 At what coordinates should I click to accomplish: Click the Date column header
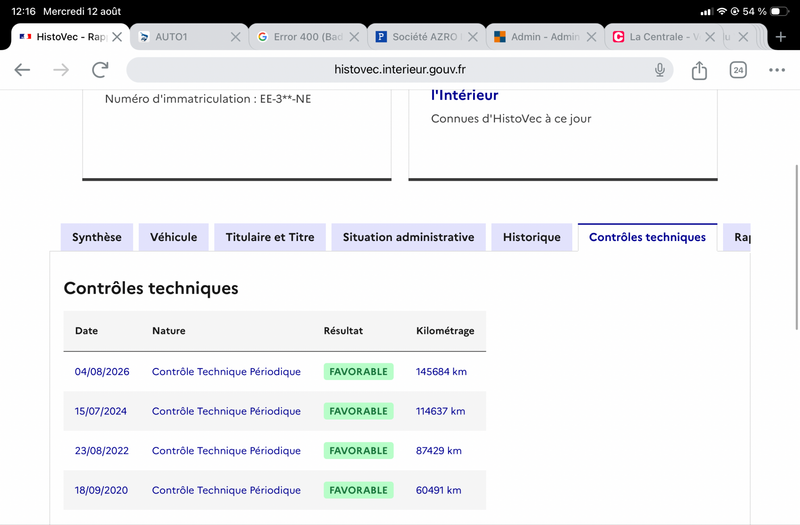[86, 331]
